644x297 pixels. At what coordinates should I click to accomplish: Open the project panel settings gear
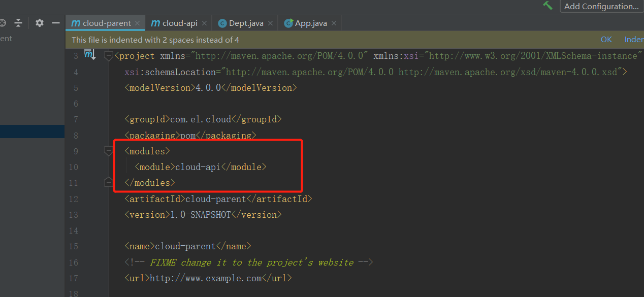point(40,23)
